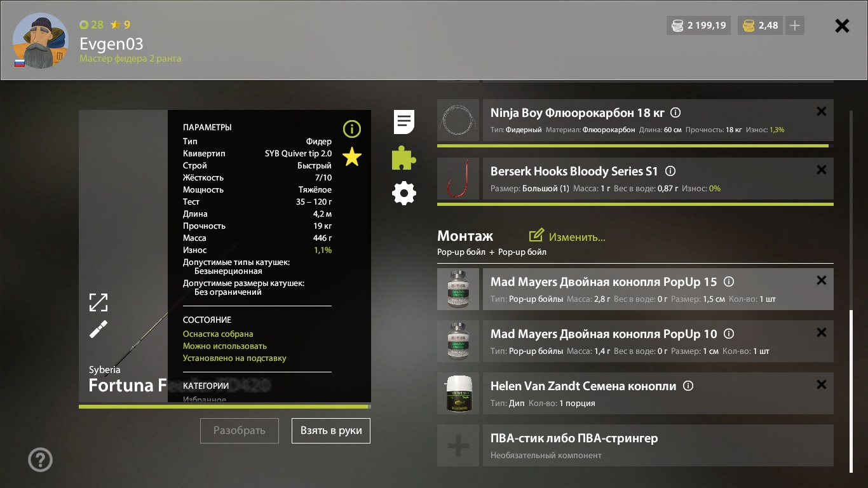Click the Можно использовать status
The height and width of the screenshot is (488, 868).
pyautogui.click(x=225, y=346)
